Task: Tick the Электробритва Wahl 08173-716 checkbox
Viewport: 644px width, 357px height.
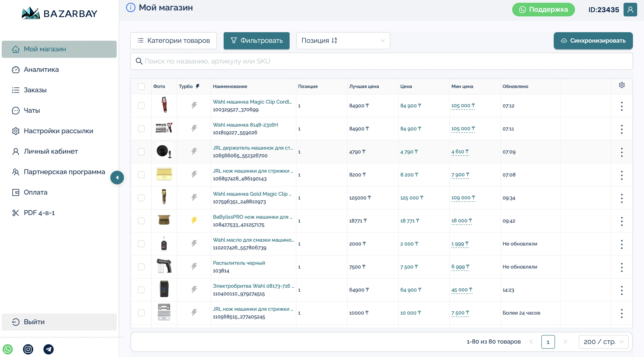Action: [x=141, y=290]
